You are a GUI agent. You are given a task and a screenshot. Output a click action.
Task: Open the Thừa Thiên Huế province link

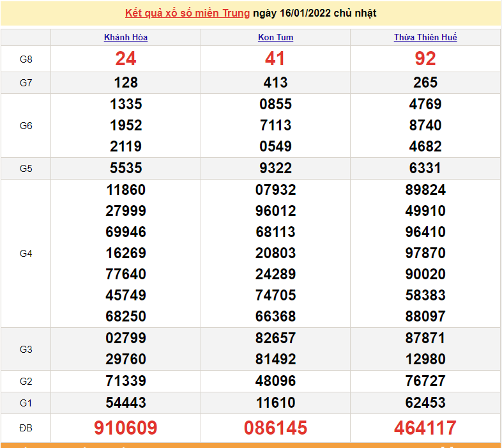(425, 37)
